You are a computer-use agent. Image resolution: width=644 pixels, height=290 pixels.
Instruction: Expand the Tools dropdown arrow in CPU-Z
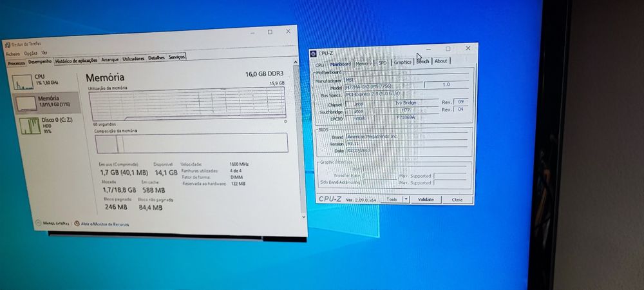(406, 199)
